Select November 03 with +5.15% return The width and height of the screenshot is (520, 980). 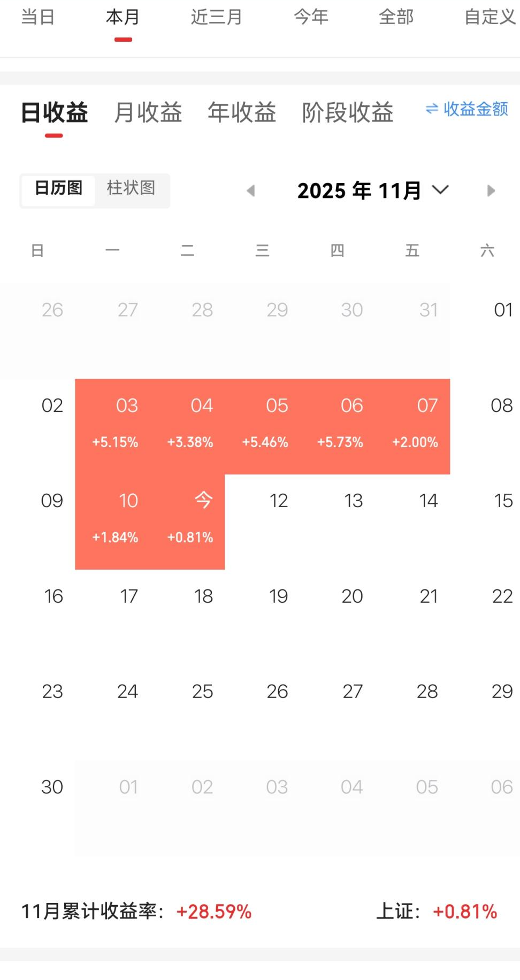pos(115,426)
